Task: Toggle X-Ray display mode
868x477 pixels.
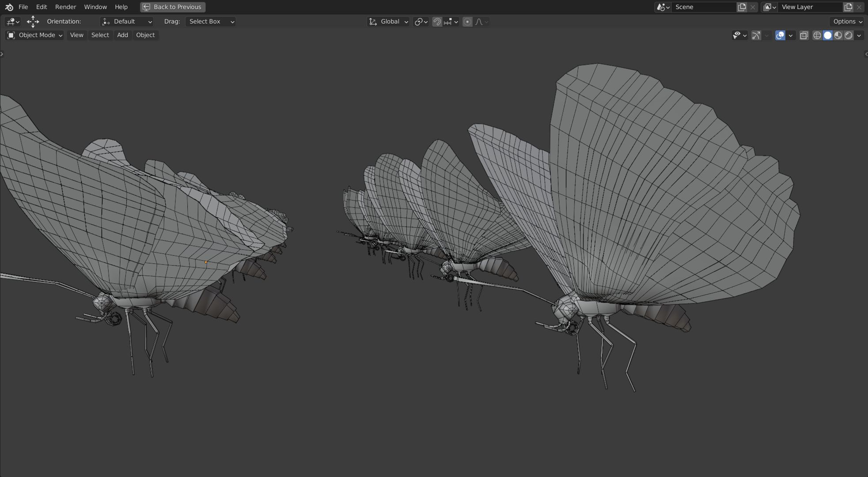Action: click(804, 35)
